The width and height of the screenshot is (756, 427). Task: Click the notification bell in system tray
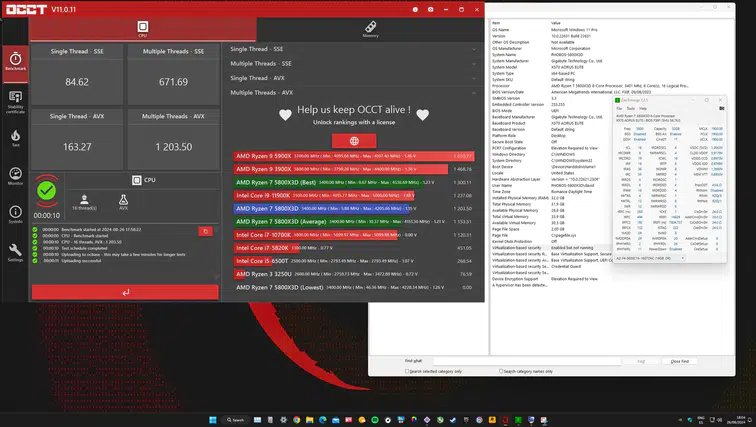click(750, 420)
